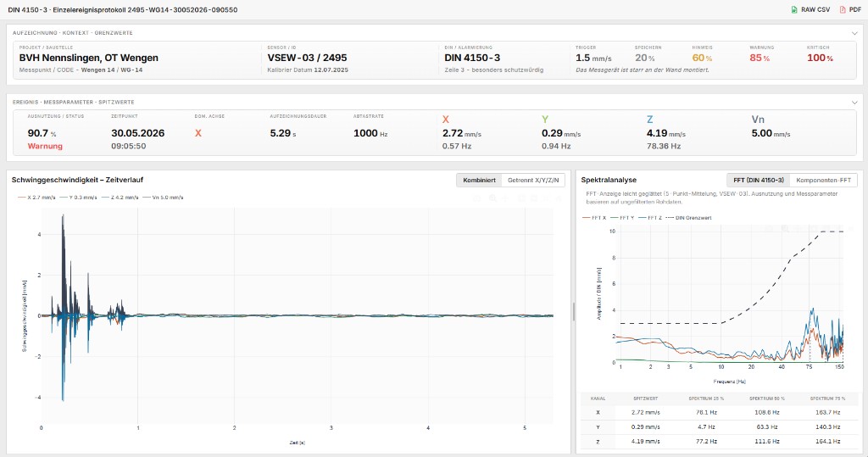Image resolution: width=868 pixels, height=457 pixels.
Task: Download the RAW CSV export
Action: click(x=810, y=9)
